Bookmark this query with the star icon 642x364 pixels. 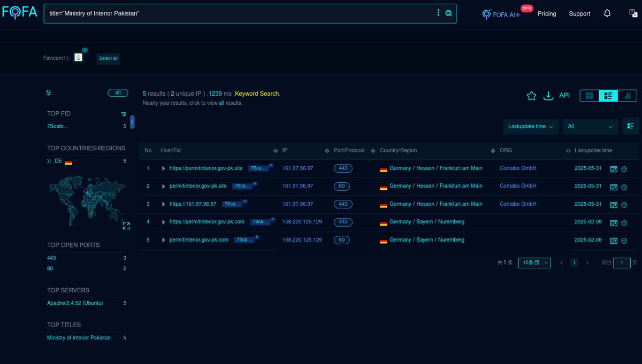(531, 96)
